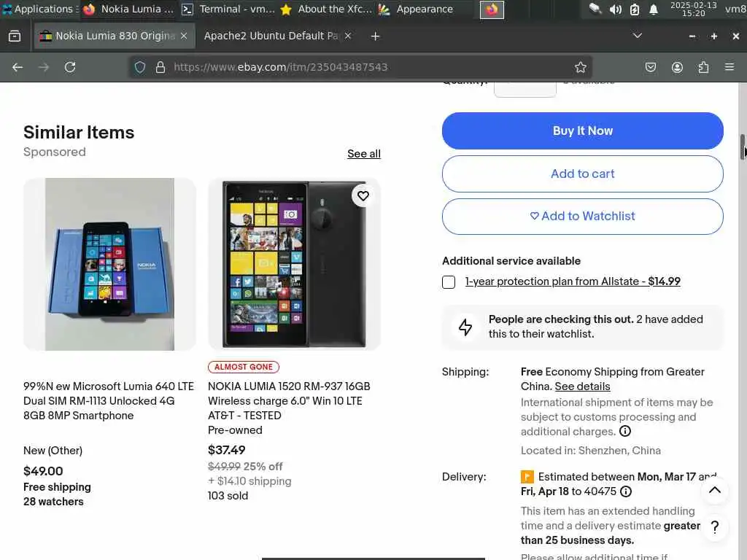
Task: Select the Nokia Lumia 830 browser tab
Action: click(115, 36)
